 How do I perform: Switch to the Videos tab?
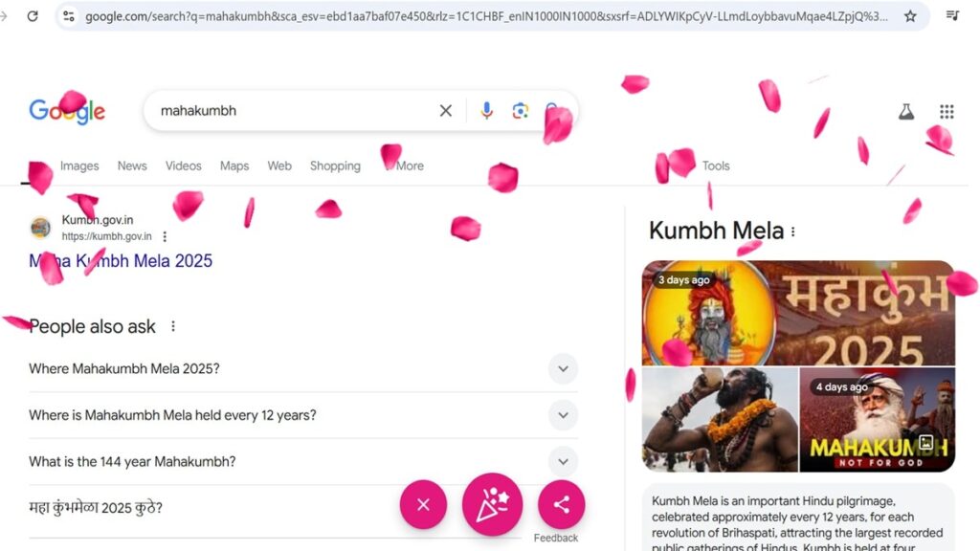183,165
